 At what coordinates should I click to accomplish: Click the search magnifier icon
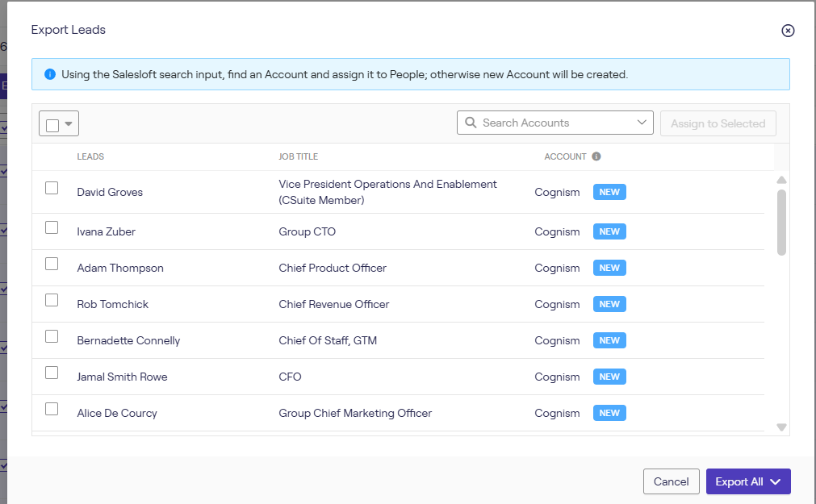coord(471,123)
